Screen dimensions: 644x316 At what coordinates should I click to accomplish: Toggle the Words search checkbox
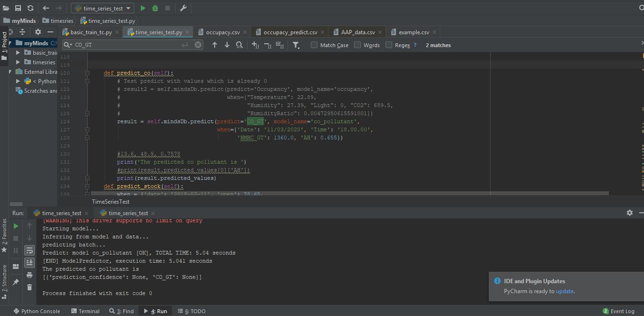click(357, 45)
